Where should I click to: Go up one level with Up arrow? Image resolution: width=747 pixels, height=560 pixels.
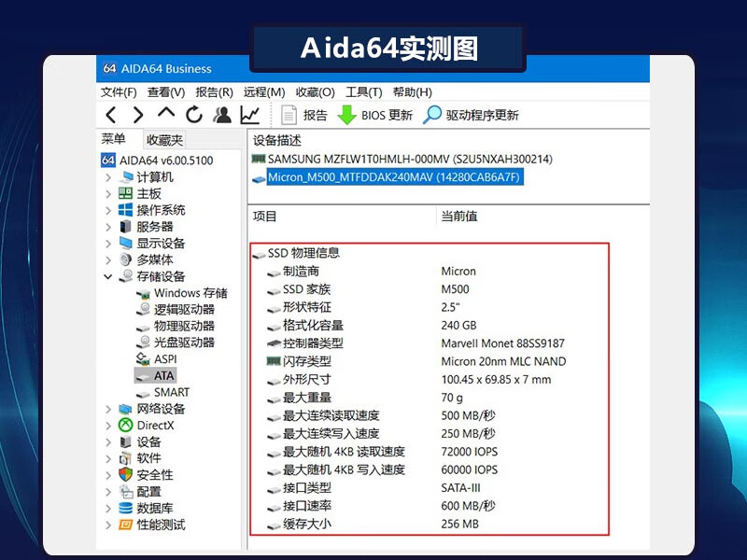point(166,115)
